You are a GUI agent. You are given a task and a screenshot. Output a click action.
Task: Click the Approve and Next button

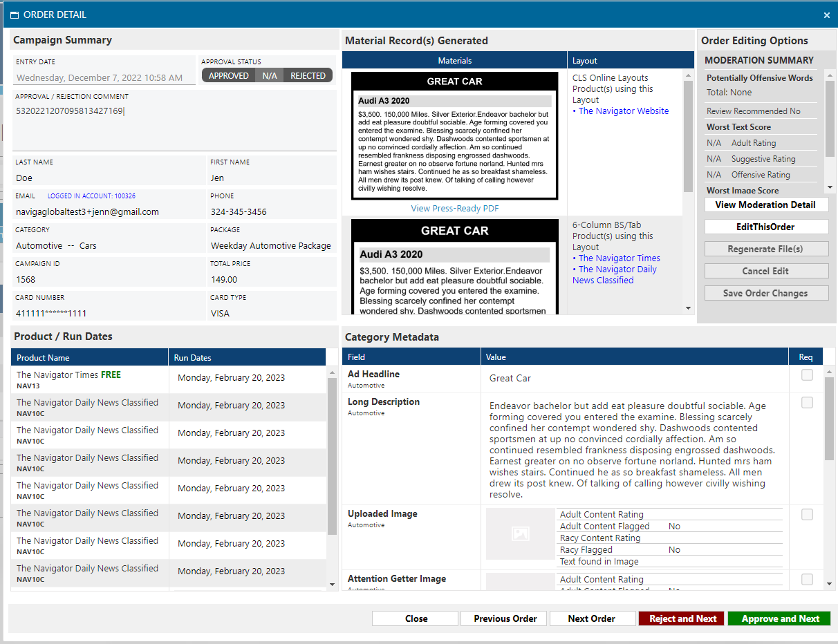click(x=780, y=618)
